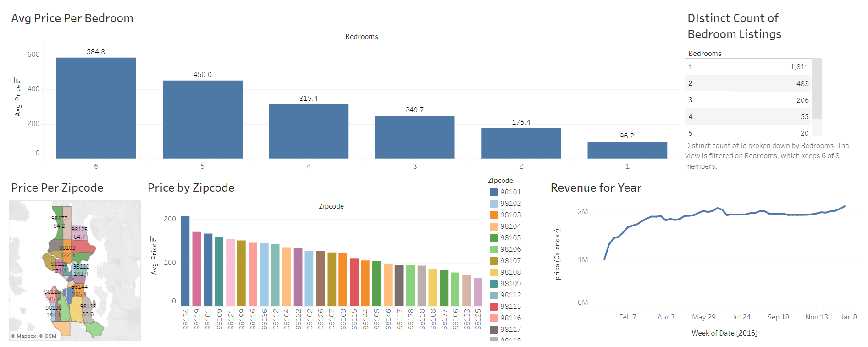Click the 98125 zipcode label on the map
This screenshot has width=868, height=347.
(79, 229)
